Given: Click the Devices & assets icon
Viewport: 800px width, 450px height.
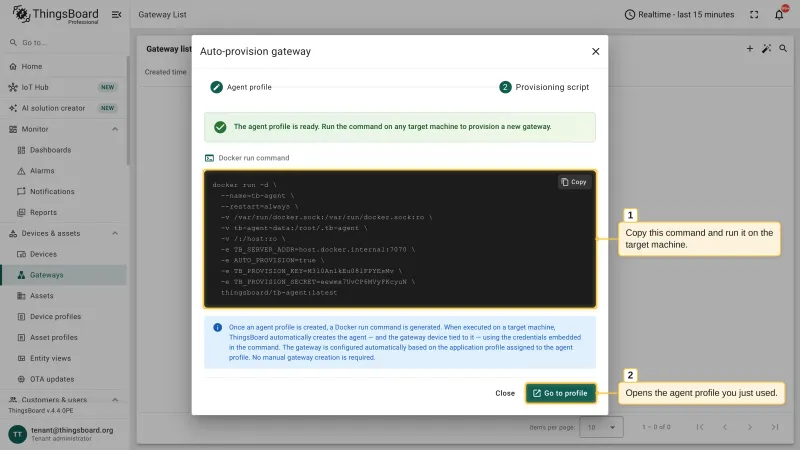Looking at the screenshot, I should point(13,233).
